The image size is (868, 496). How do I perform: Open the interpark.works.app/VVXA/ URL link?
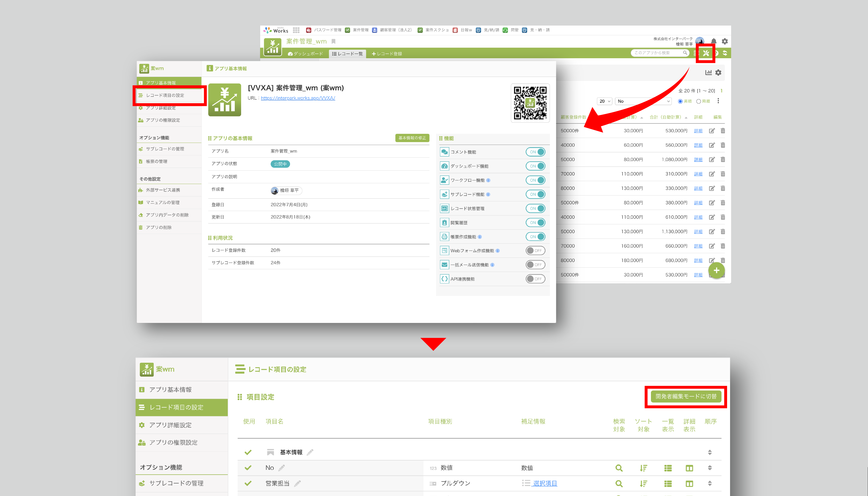click(x=298, y=98)
